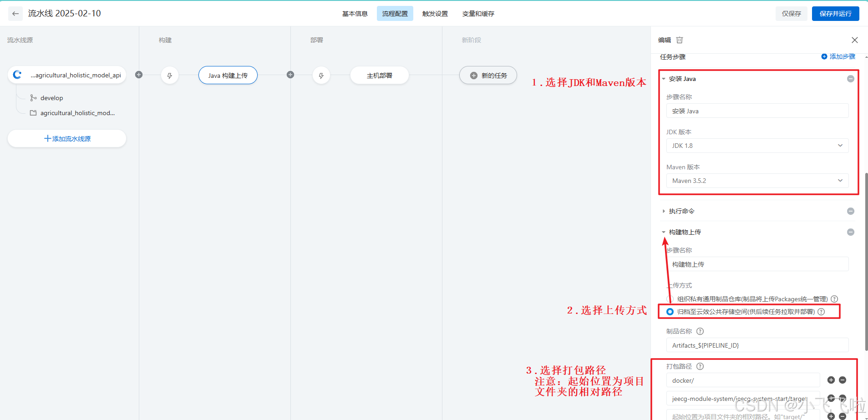Click the 任务步骤 heading
Image resolution: width=868 pixels, height=420 pixels.
(x=673, y=57)
